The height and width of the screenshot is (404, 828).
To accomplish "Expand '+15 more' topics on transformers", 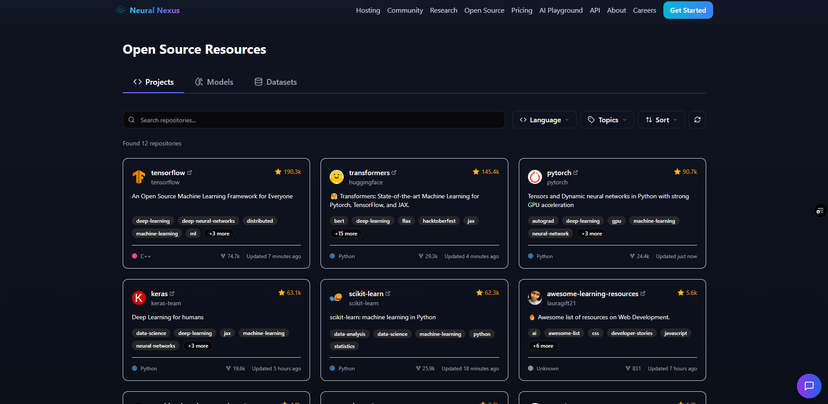I will coord(344,233).
